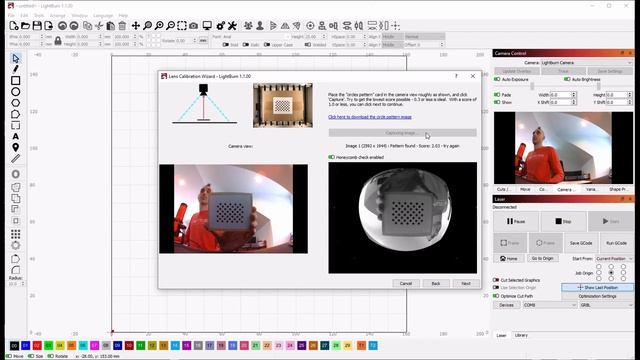Toggle Auto Brightness in Camera Control
The width and height of the screenshot is (640, 360).
(567, 79)
